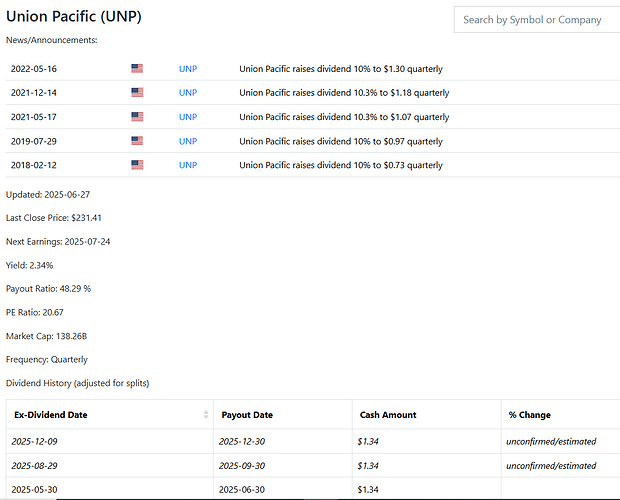This screenshot has height=500, width=620.
Task: Click the US flag in the 2018-02-12 row
Action: pyautogui.click(x=137, y=165)
